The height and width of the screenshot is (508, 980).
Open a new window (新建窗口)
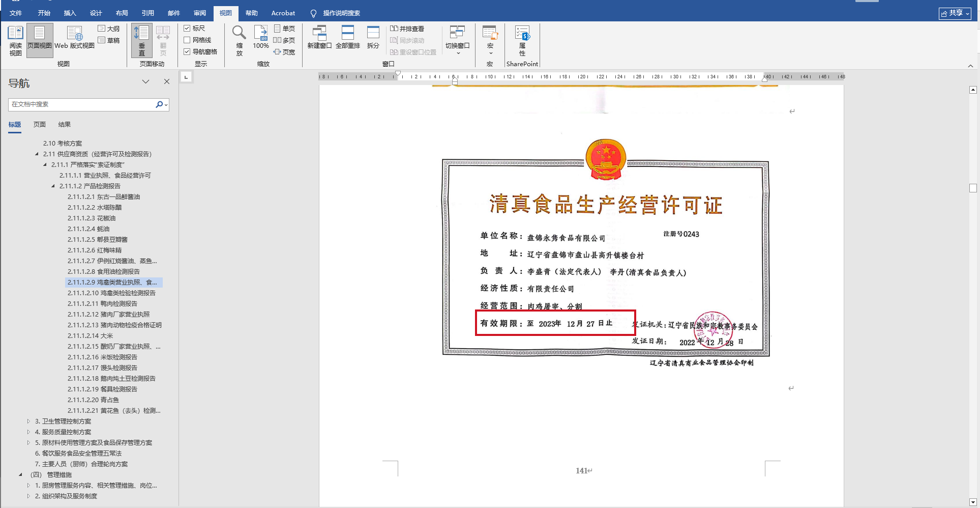[319, 38]
